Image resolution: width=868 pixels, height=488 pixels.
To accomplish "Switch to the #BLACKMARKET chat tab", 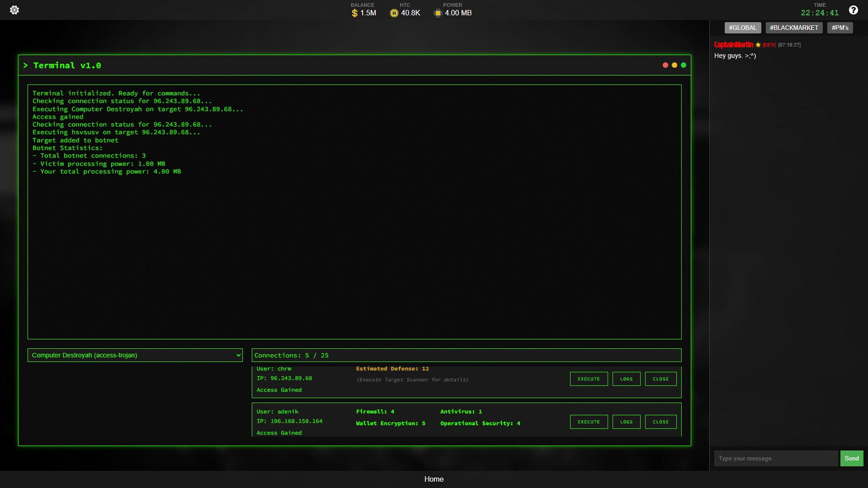I will (x=794, y=28).
